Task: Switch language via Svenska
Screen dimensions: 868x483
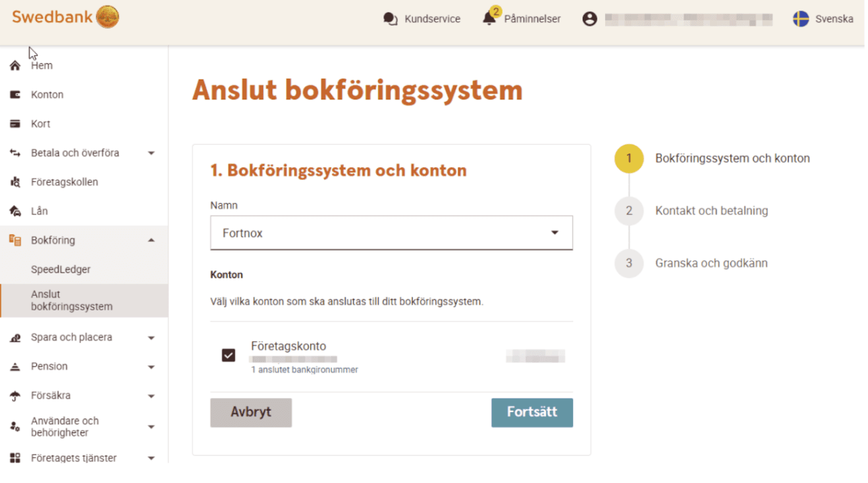Action: pos(834,19)
